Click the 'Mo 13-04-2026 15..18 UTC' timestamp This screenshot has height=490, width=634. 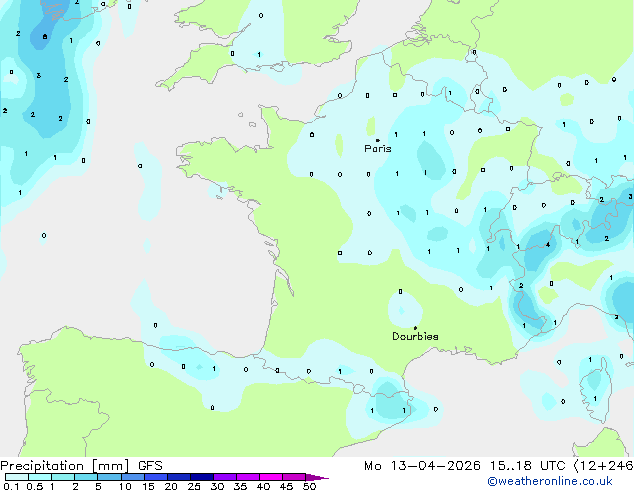click(465, 466)
